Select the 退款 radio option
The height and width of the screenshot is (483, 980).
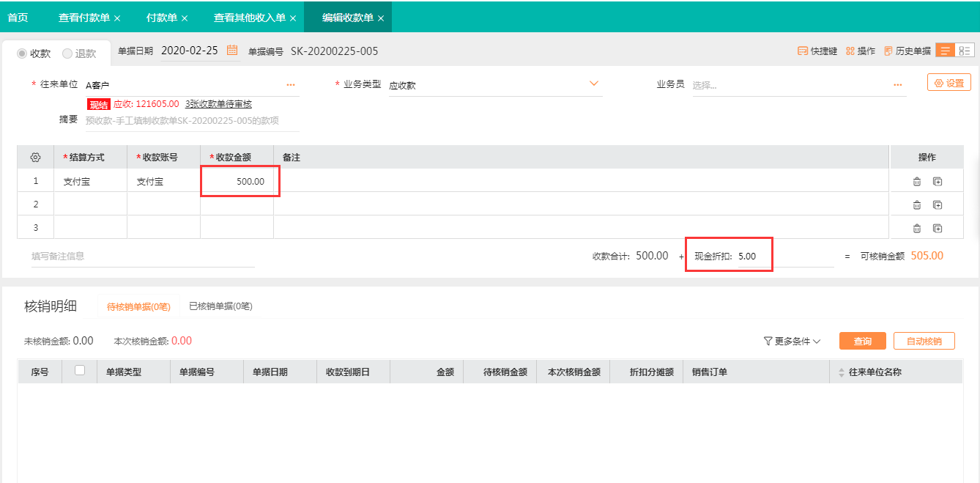pyautogui.click(x=67, y=54)
